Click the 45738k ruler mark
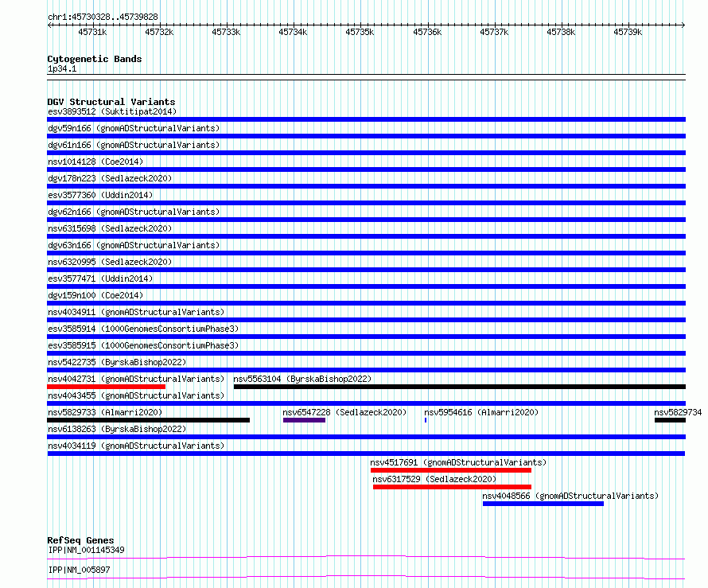The height and width of the screenshot is (588, 708). tap(561, 32)
